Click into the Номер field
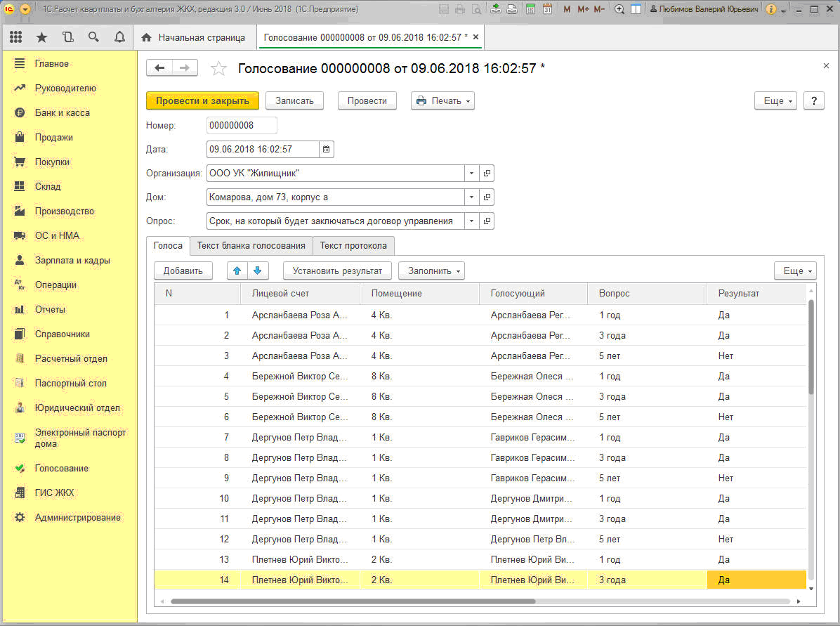 point(242,126)
